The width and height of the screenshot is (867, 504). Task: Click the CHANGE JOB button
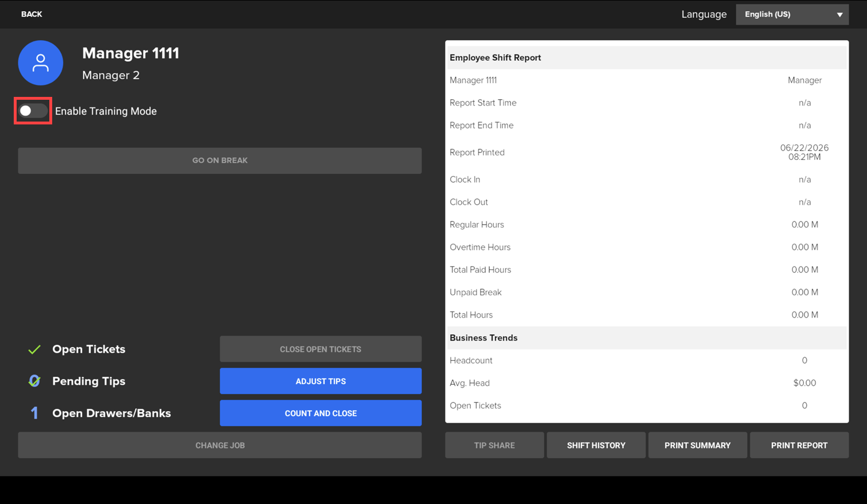(x=220, y=446)
